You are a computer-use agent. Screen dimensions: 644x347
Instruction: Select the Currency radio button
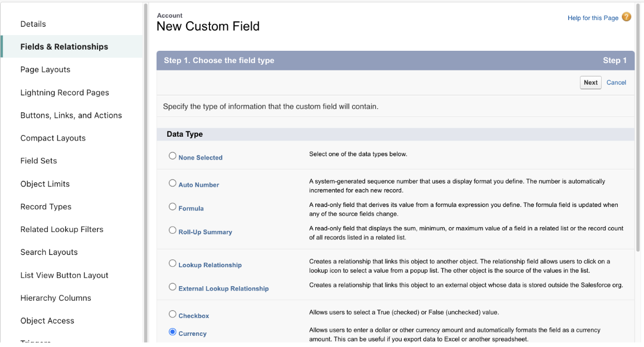[173, 332]
